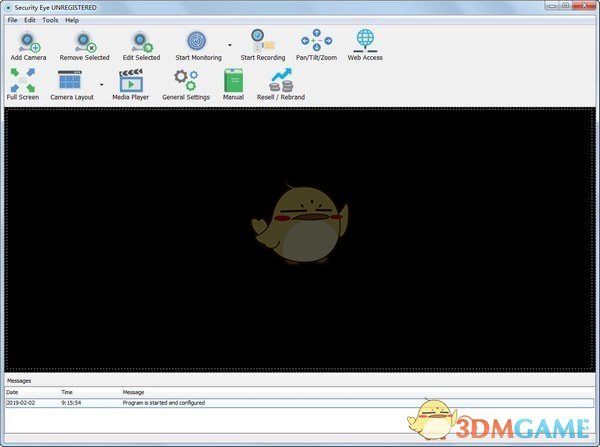The width and height of the screenshot is (600, 447).
Task: Open the Tools menu
Action: pos(50,20)
